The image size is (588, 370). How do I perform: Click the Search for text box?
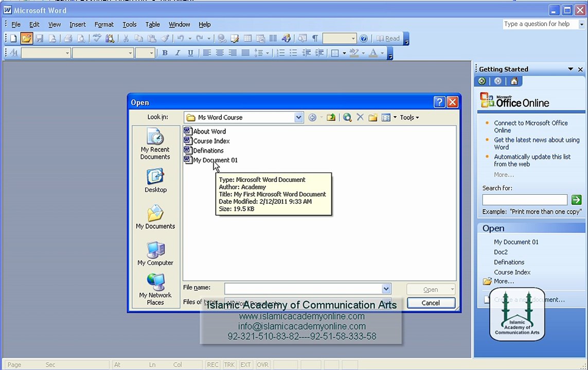[x=525, y=199]
